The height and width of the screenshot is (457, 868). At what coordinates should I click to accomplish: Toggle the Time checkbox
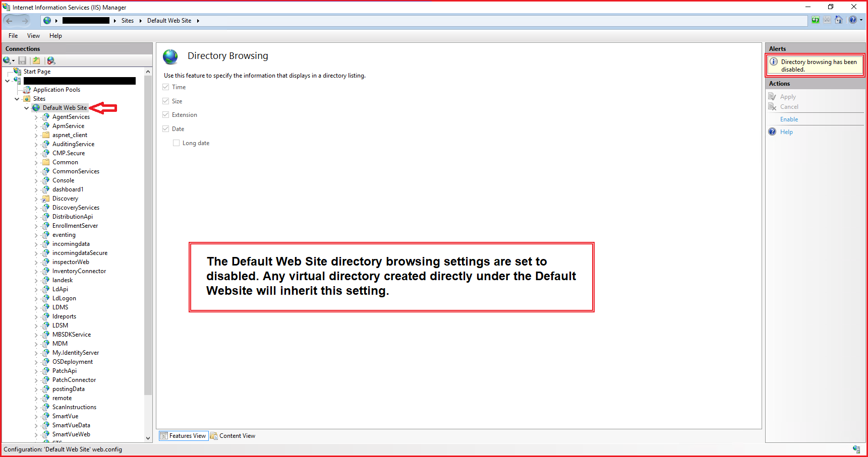click(x=166, y=87)
